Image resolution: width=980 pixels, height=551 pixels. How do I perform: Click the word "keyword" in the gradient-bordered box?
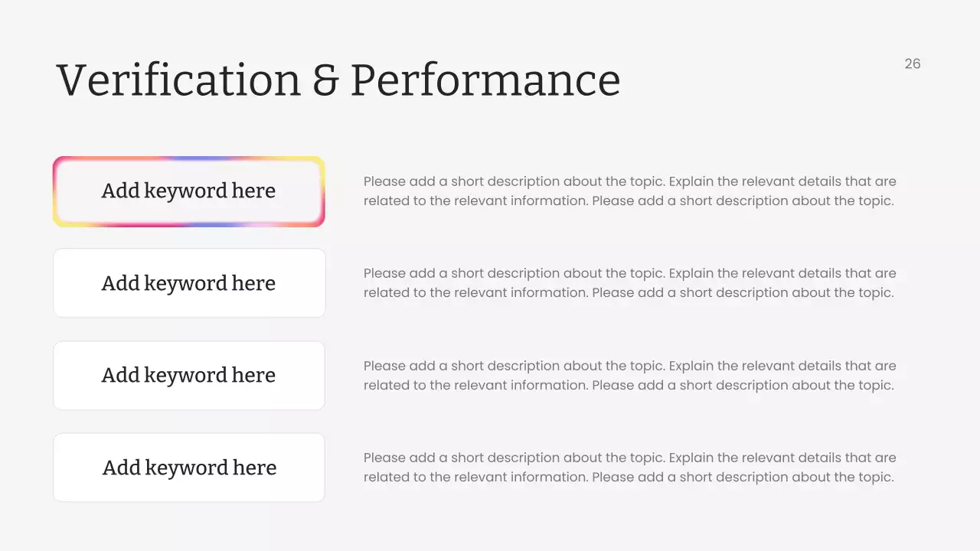pyautogui.click(x=185, y=191)
